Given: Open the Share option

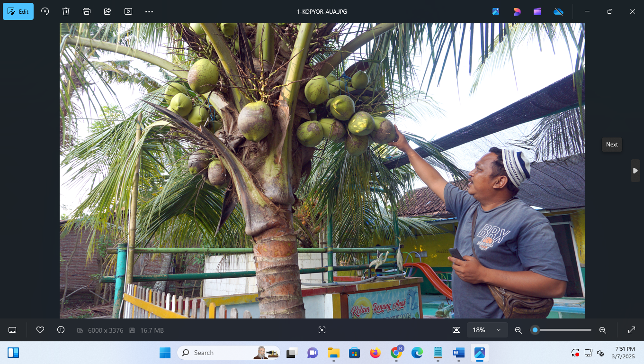Looking at the screenshot, I should pyautogui.click(x=107, y=11).
